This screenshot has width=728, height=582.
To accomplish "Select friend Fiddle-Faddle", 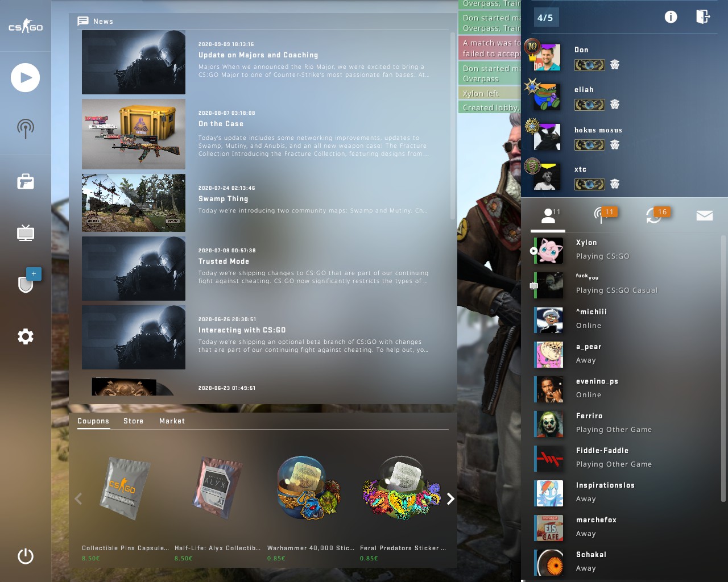I will tap(624, 458).
